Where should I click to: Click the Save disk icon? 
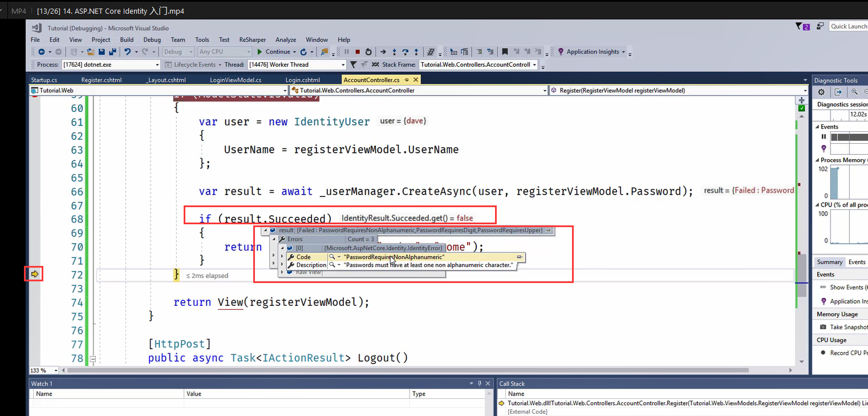(x=102, y=51)
